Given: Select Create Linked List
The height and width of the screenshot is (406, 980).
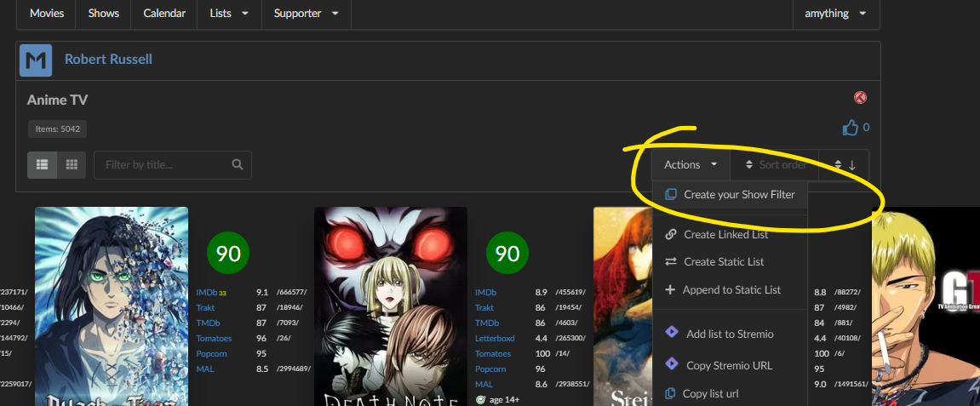Looking at the screenshot, I should (730, 234).
